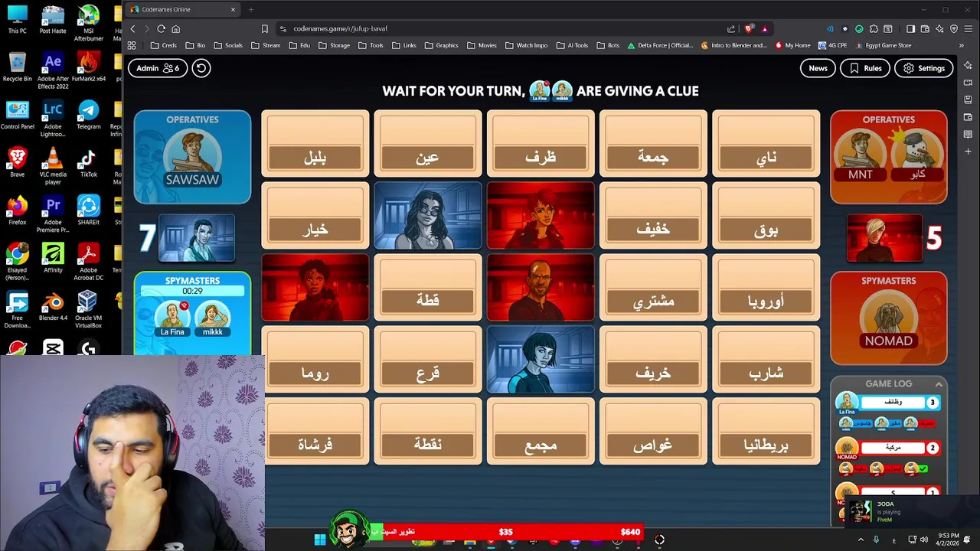Open the Rules button

[x=865, y=68]
